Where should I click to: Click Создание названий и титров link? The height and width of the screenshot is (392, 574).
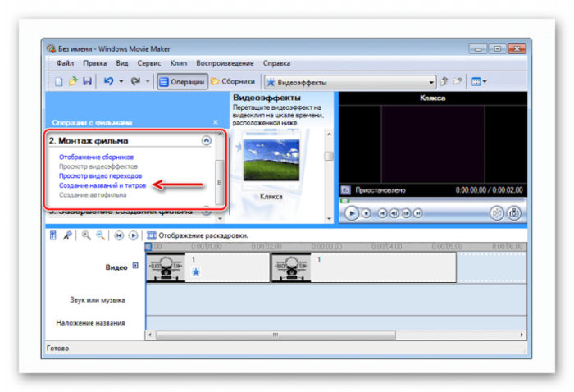[102, 185]
